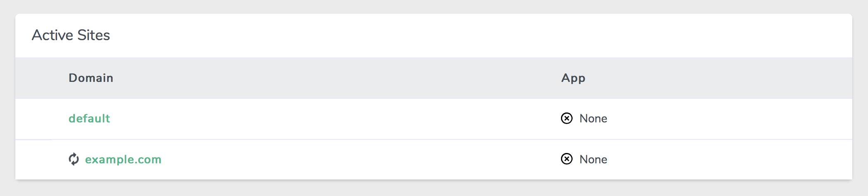Image resolution: width=868 pixels, height=196 pixels.
Task: Click the Active Sites heading
Action: (x=71, y=35)
